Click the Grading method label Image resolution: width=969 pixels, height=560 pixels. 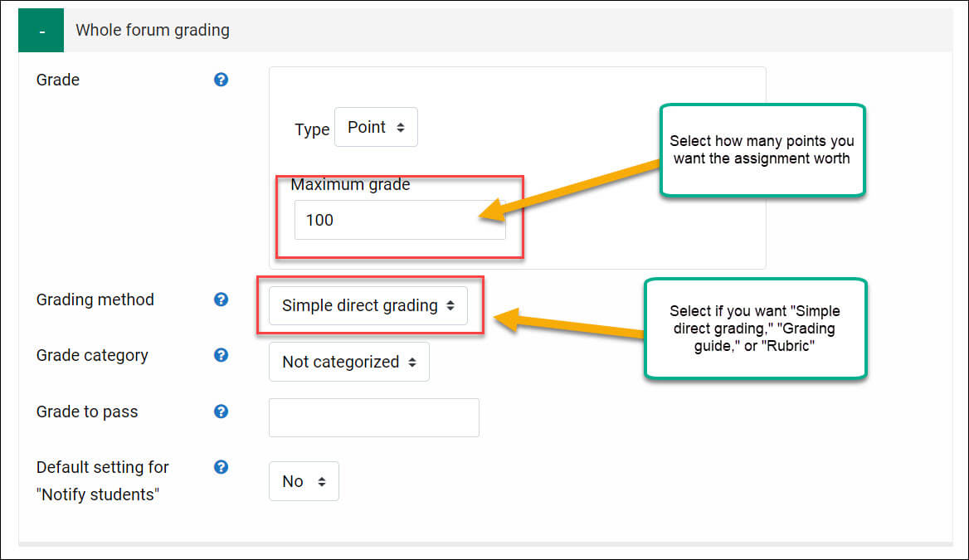95,299
